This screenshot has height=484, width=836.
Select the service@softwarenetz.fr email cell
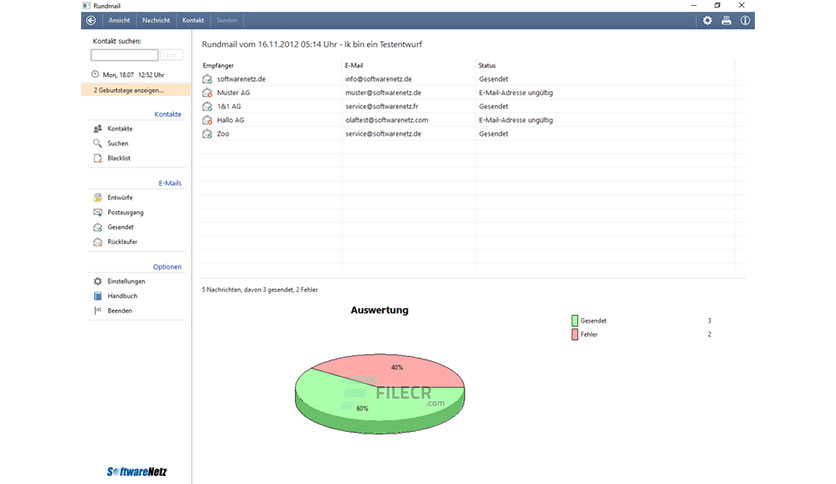pyautogui.click(x=381, y=107)
